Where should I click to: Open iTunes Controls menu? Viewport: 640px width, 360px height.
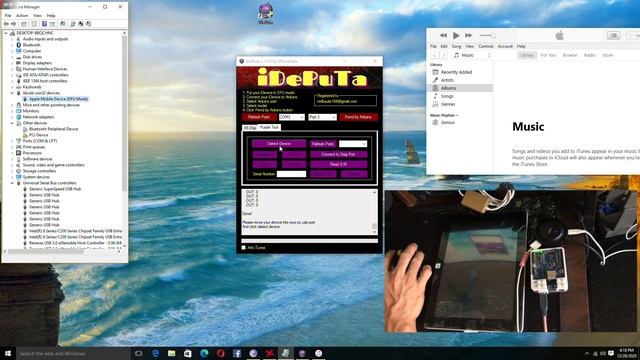pyautogui.click(x=486, y=46)
